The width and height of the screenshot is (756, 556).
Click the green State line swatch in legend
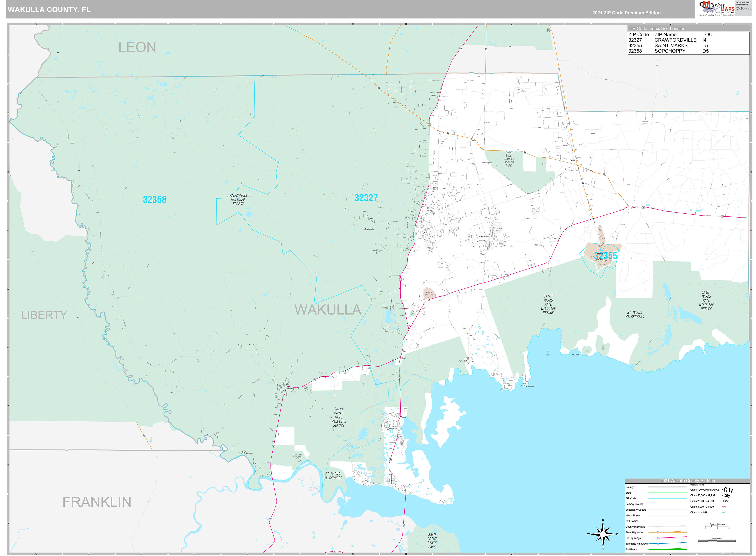[667, 493]
